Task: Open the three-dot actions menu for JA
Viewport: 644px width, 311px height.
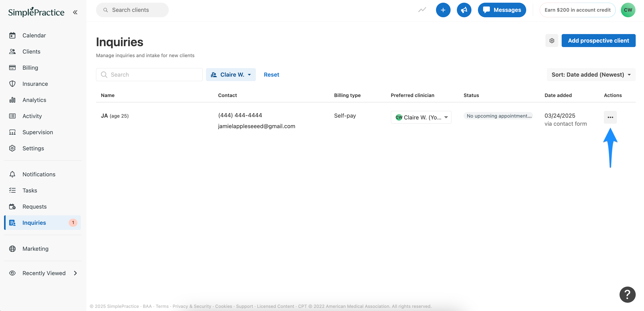Action: tap(610, 117)
